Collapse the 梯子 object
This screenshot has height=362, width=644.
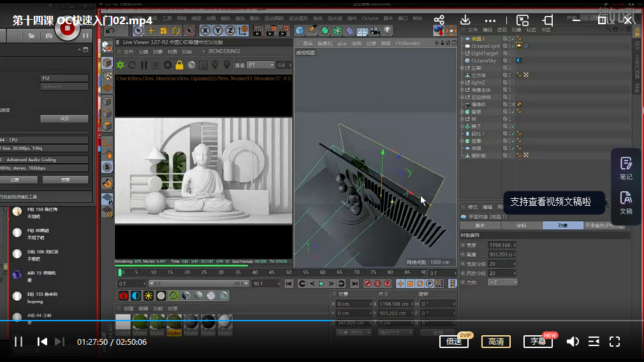pyautogui.click(x=462, y=126)
